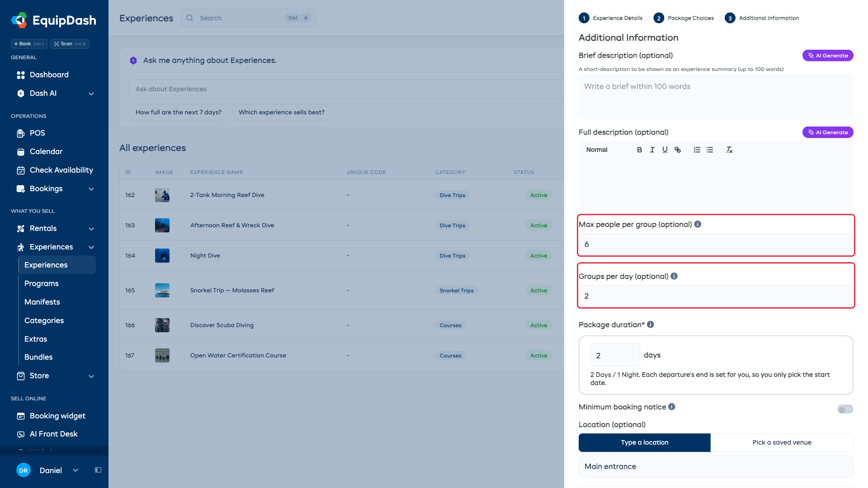Click the Main entrance location field
The image size is (868, 488).
tap(716, 467)
